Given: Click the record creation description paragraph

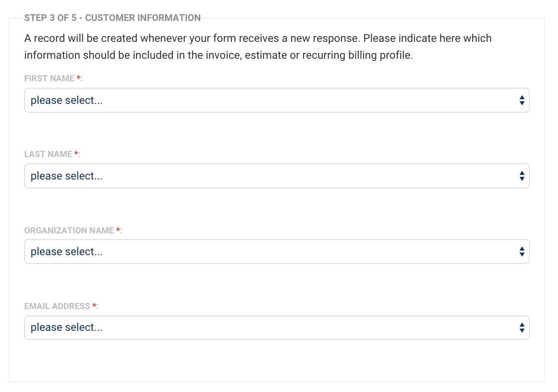Looking at the screenshot, I should [x=258, y=47].
